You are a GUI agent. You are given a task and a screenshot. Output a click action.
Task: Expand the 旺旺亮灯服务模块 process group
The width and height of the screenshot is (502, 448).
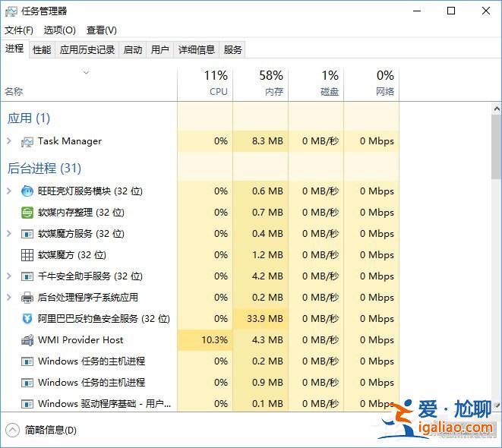coord(9,191)
